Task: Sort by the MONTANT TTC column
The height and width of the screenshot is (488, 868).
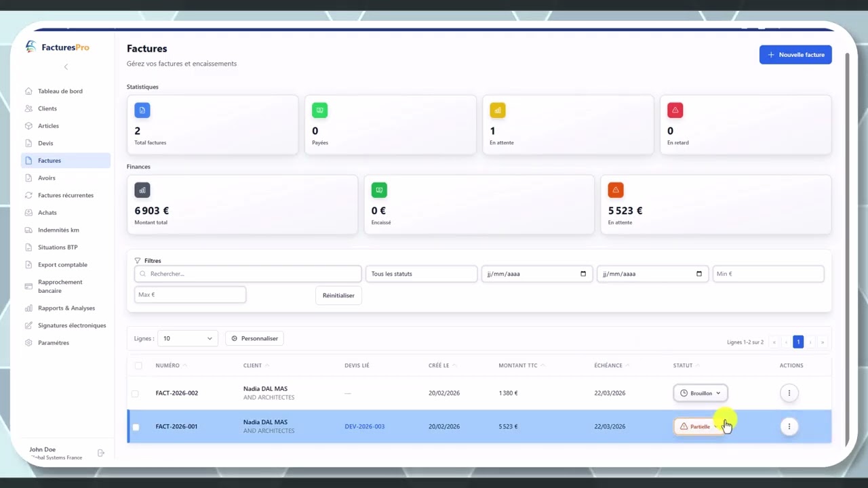Action: click(x=521, y=365)
